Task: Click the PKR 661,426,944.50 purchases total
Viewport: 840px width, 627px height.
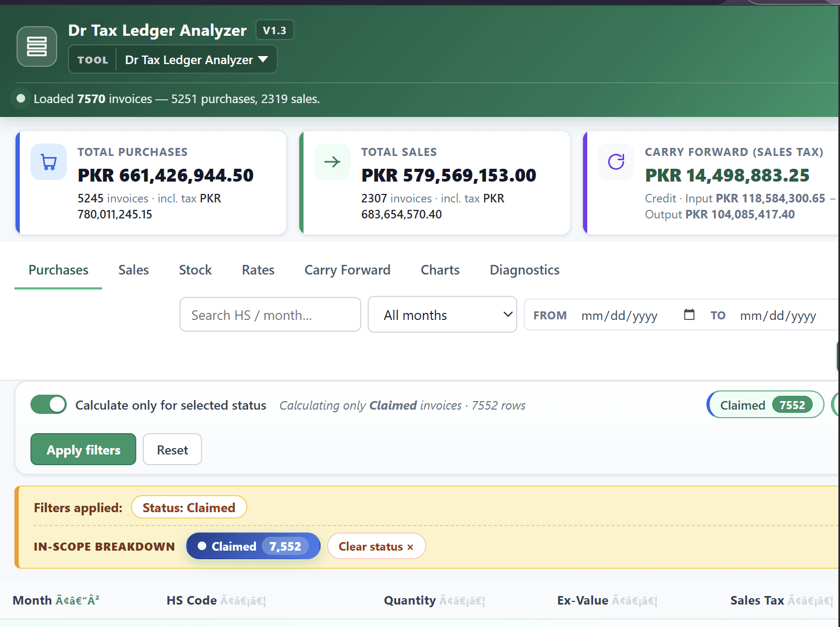Action: pyautogui.click(x=166, y=175)
